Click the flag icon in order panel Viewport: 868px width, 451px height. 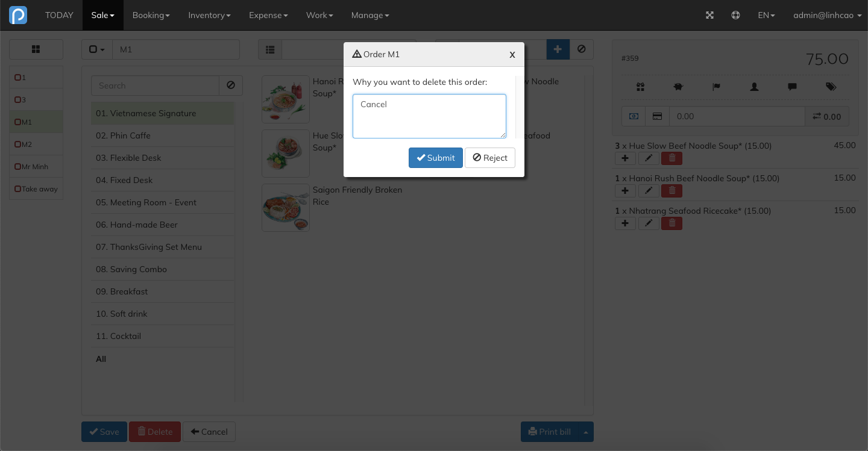pyautogui.click(x=716, y=87)
